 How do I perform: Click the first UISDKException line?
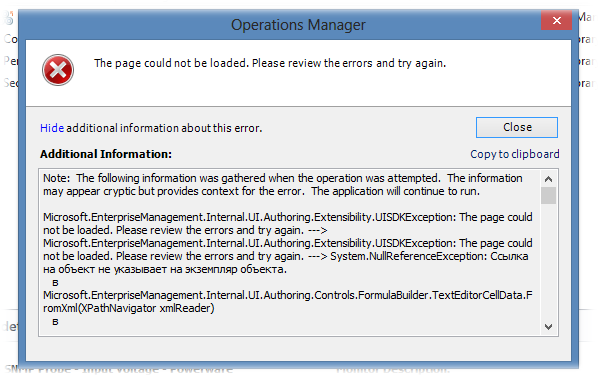click(x=288, y=217)
